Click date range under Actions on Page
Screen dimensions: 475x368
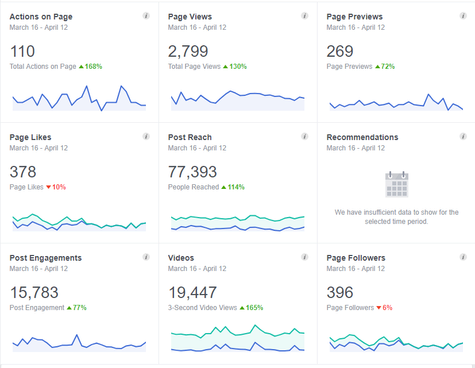tap(39, 27)
